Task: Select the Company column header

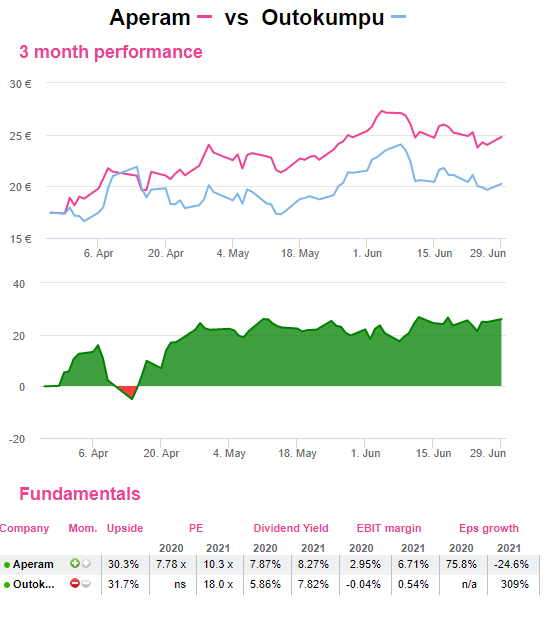Action: tap(25, 528)
